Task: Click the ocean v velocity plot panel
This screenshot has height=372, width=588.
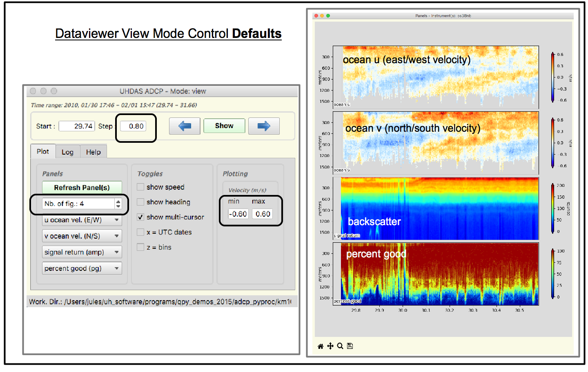Action: (x=436, y=143)
